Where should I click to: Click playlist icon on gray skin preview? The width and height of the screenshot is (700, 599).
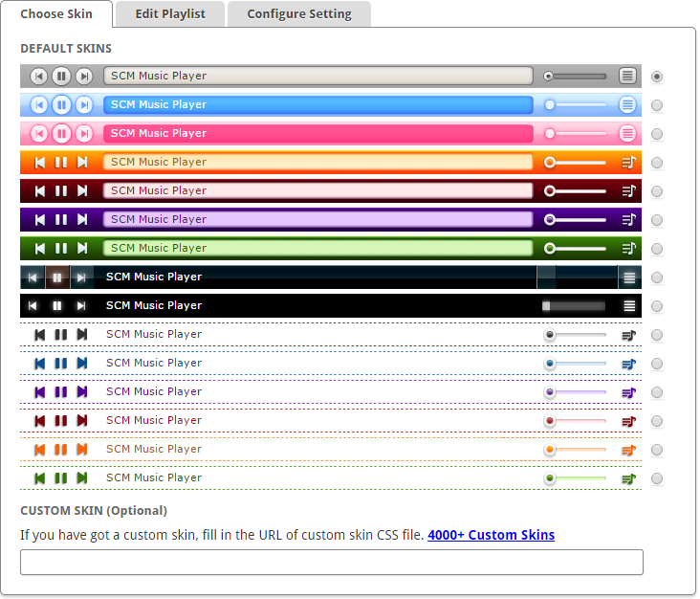click(x=627, y=76)
